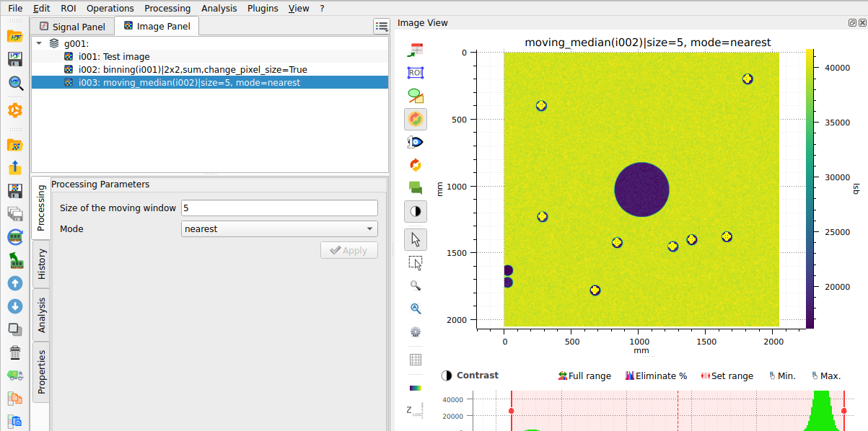Screen dimensions: 868x431
Task: Open settings via the orange gear icon
Action: (x=15, y=110)
